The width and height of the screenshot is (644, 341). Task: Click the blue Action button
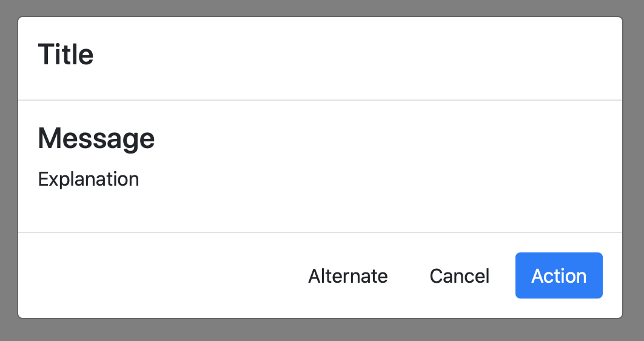[558, 275]
